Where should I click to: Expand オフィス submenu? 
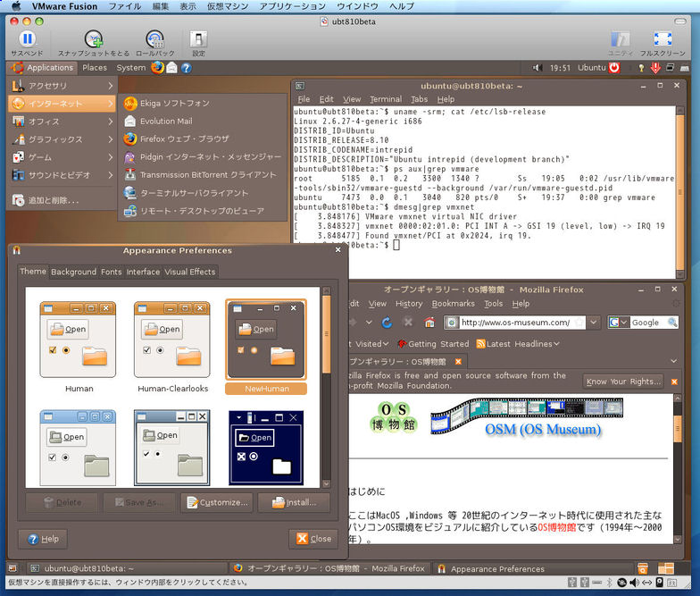(62, 122)
